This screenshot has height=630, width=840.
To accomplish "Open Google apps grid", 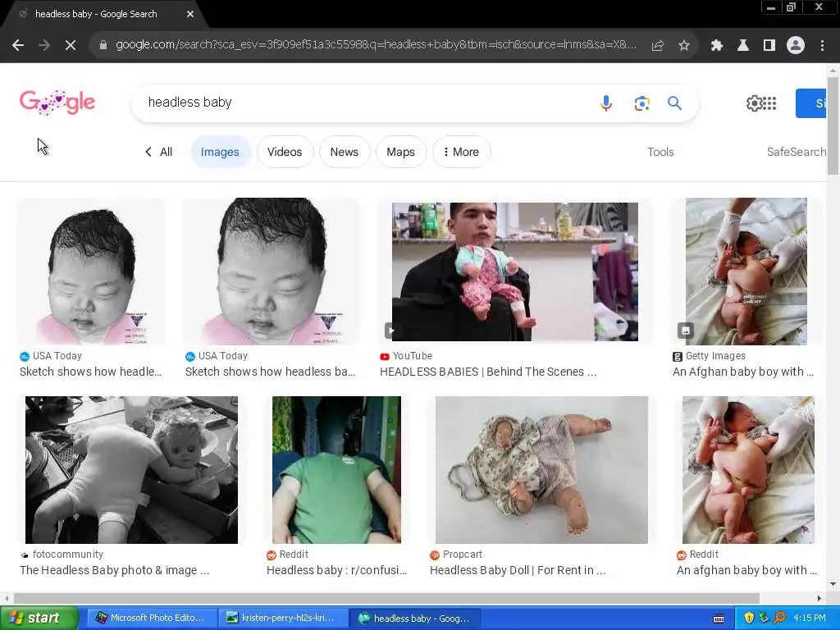I will [769, 103].
